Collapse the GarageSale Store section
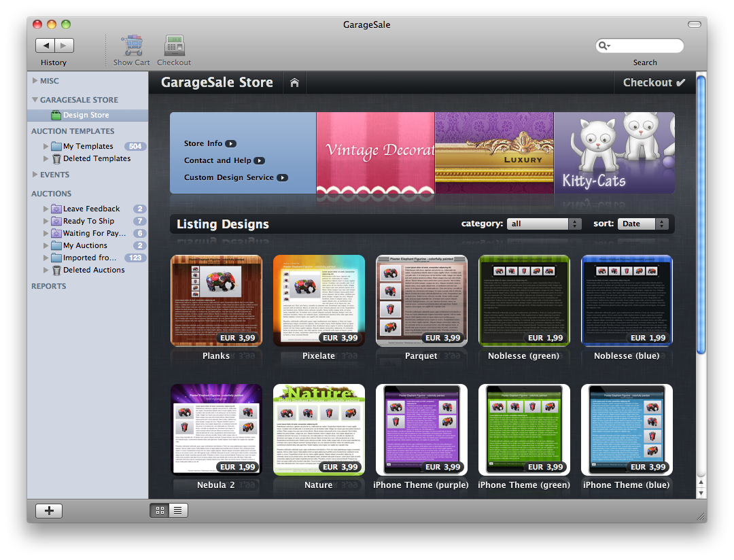Image resolution: width=734 pixels, height=560 pixels. pyautogui.click(x=35, y=100)
